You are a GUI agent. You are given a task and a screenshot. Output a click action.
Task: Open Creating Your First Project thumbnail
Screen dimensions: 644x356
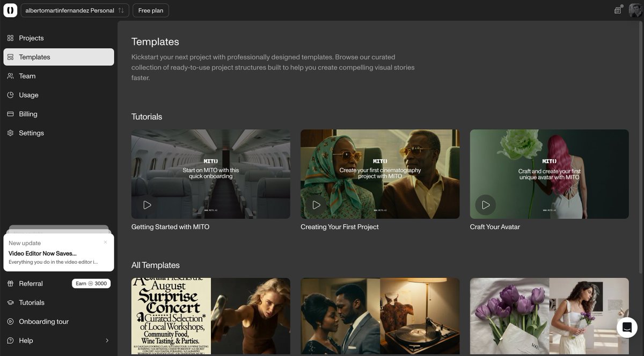point(380,174)
